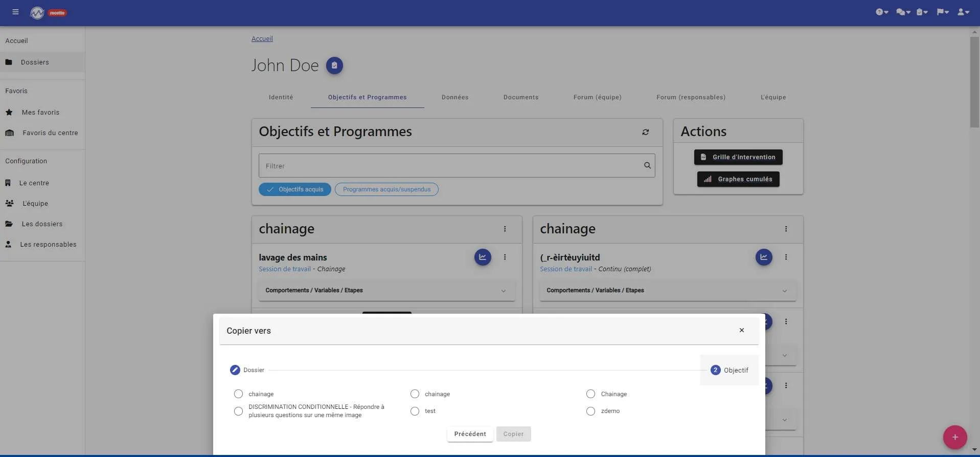Open the first chainage card menu
This screenshot has height=457, width=980.
click(505, 229)
